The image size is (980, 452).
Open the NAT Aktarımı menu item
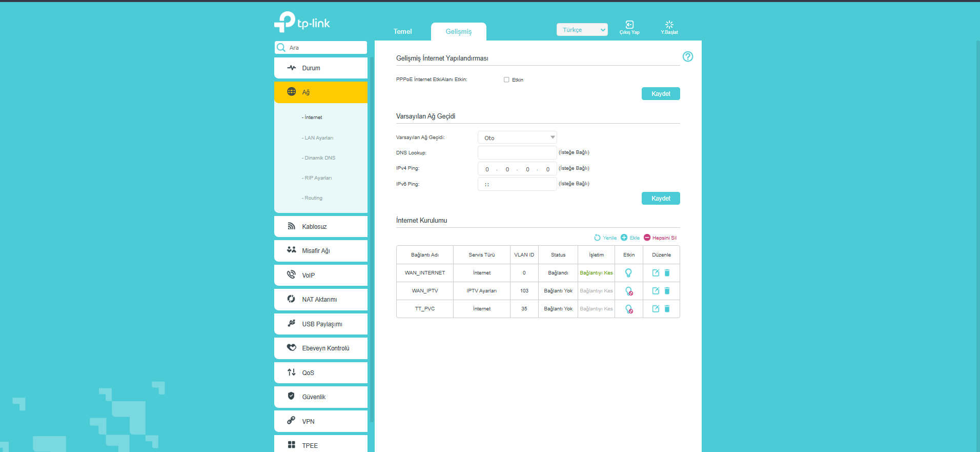pyautogui.click(x=321, y=300)
